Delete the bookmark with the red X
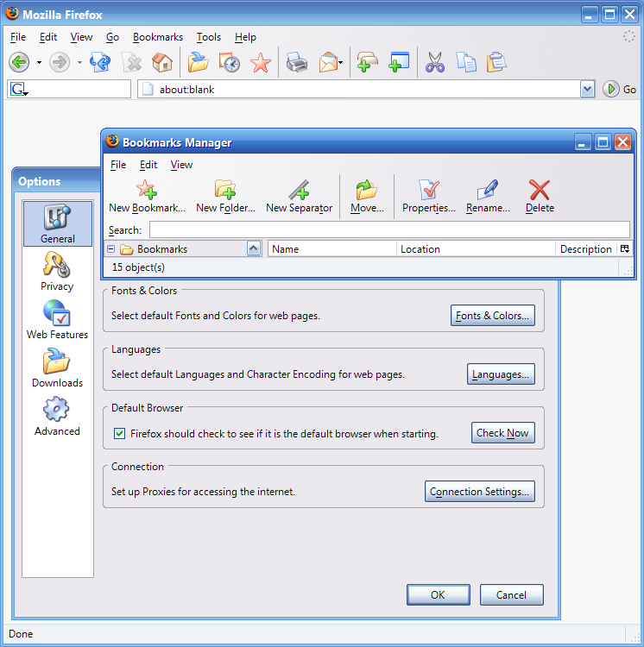The height and width of the screenshot is (647, 644). point(540,197)
